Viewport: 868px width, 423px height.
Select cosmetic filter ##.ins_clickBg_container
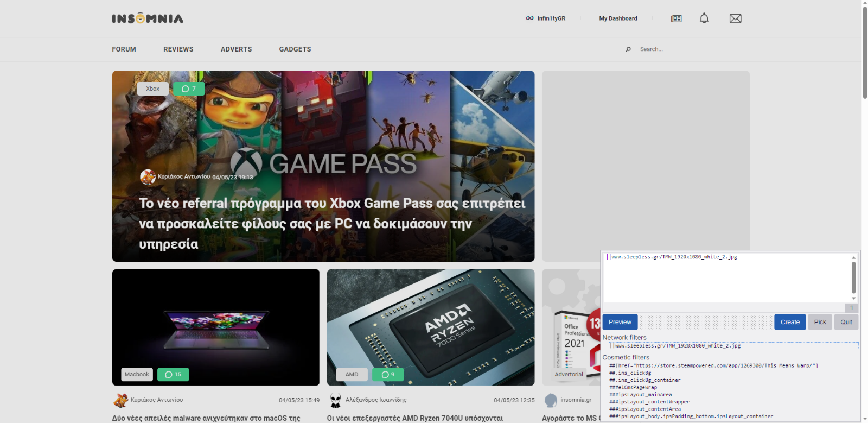pos(644,380)
